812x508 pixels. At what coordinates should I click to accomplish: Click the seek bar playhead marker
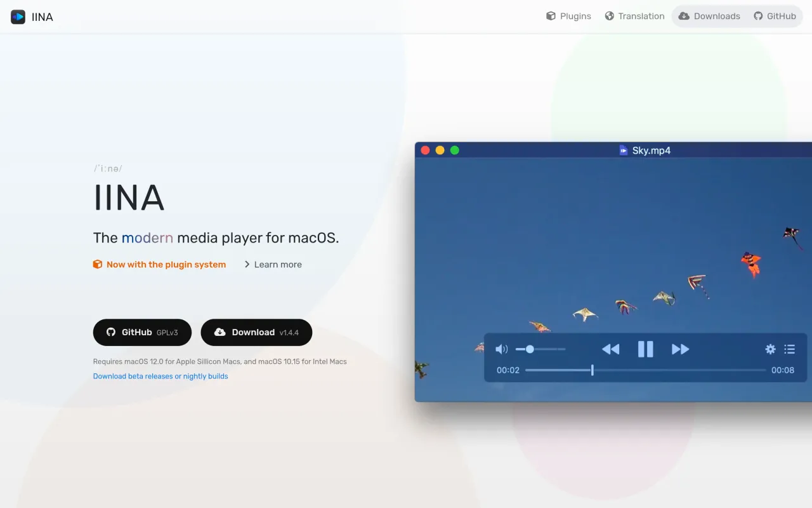click(593, 370)
